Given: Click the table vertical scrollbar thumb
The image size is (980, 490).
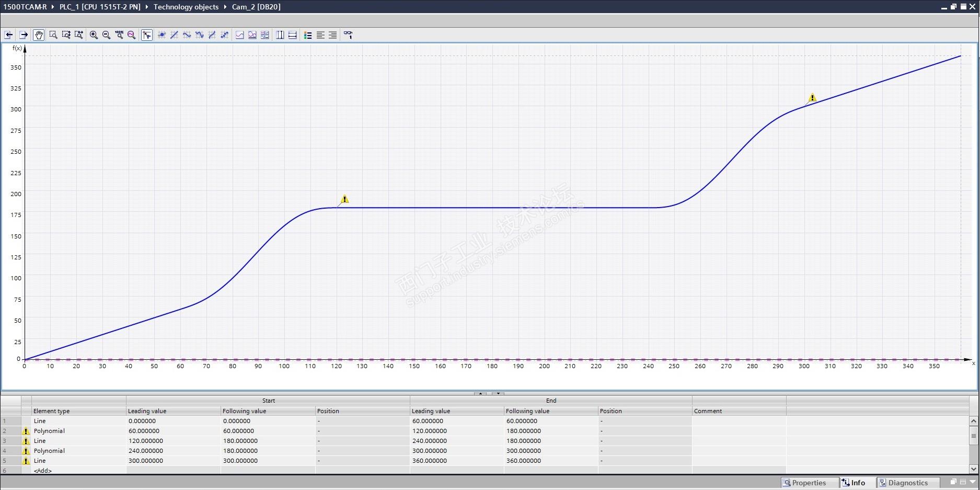Looking at the screenshot, I should 973,436.
